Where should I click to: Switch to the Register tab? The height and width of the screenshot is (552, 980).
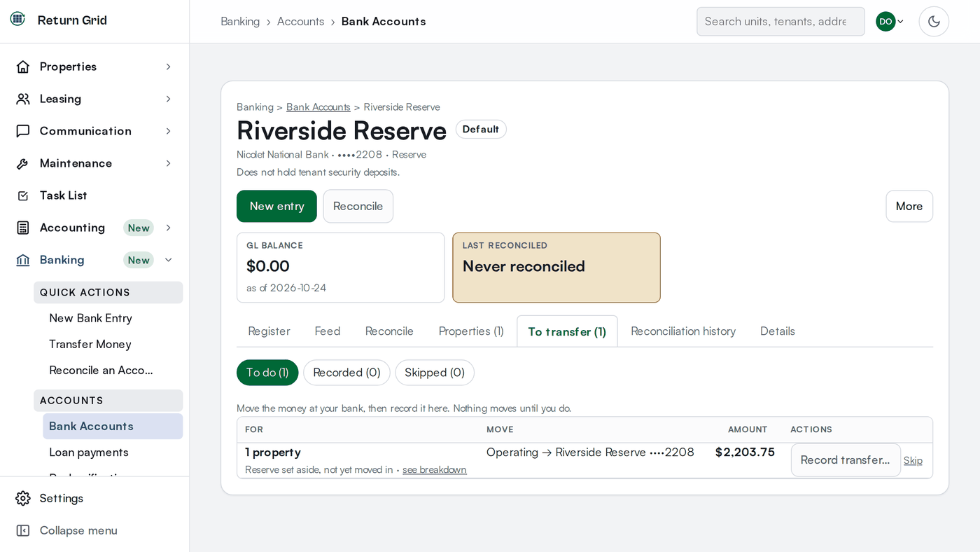point(269,331)
